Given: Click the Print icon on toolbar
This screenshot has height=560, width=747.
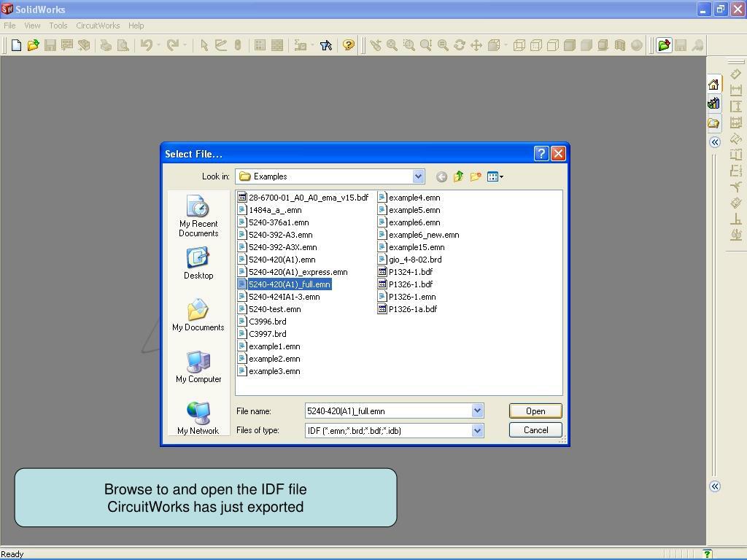Looking at the screenshot, I should tap(106, 45).
